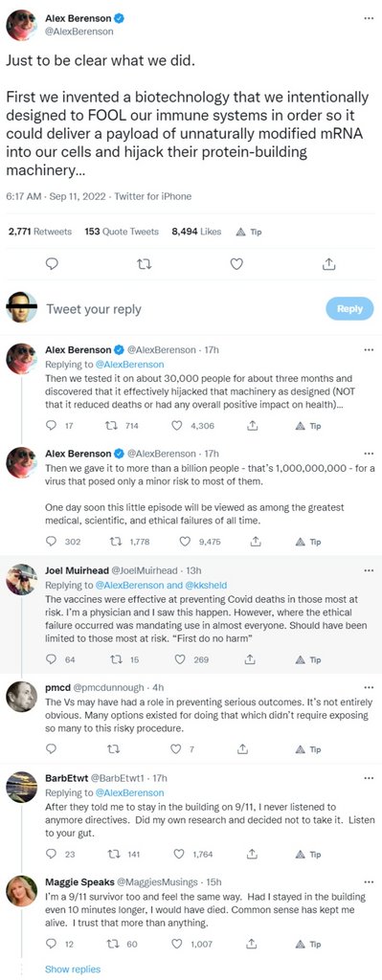Screen dimensions: 382x980
Task: Like the main tweet with the heart icon
Action: pos(236,264)
